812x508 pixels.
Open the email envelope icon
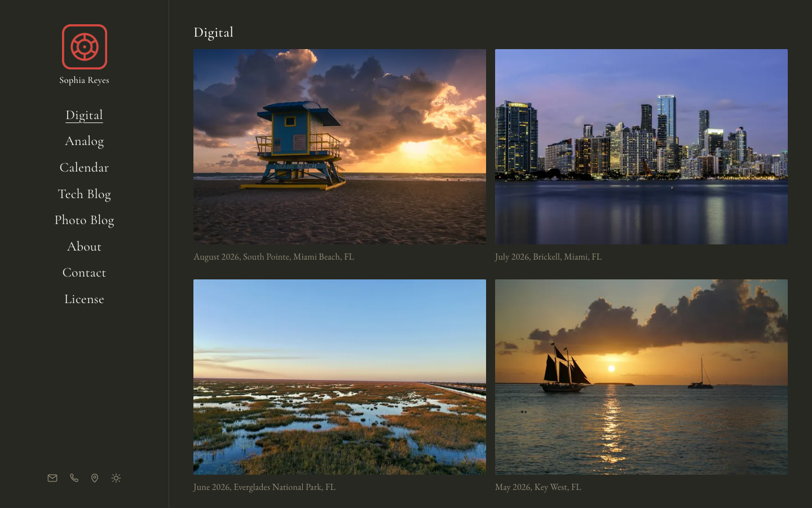(52, 478)
